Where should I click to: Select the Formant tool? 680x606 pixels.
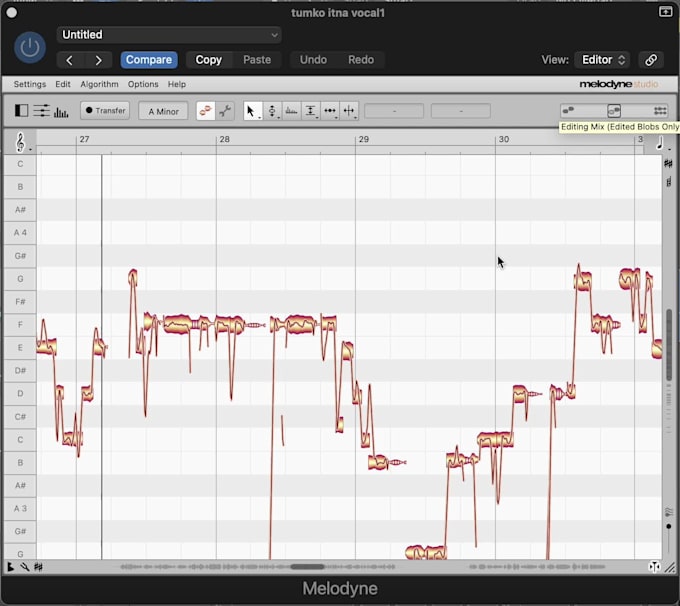[291, 111]
